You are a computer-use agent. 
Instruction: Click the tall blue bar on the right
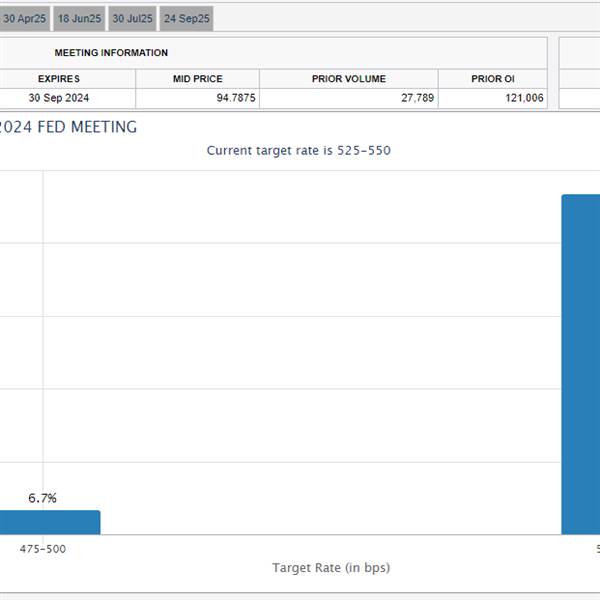(x=580, y=364)
